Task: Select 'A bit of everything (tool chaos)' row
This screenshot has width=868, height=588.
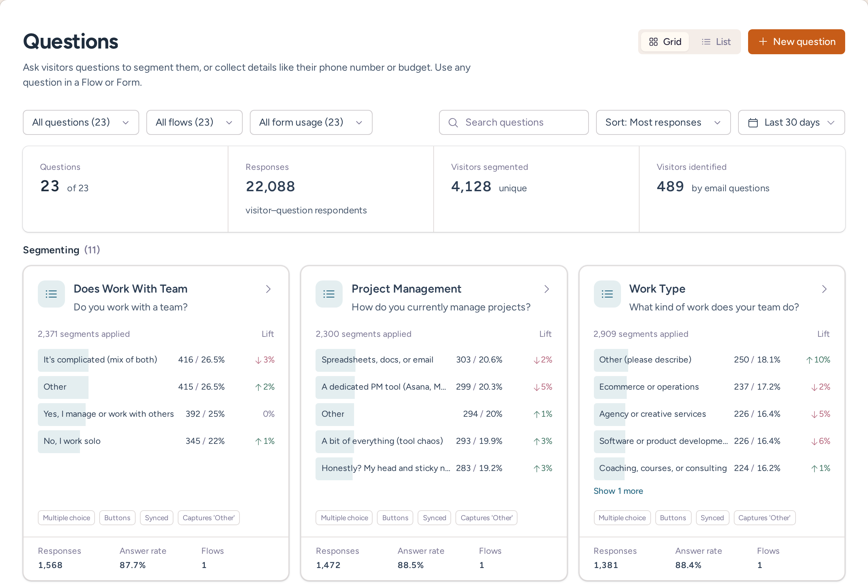Action: point(434,441)
